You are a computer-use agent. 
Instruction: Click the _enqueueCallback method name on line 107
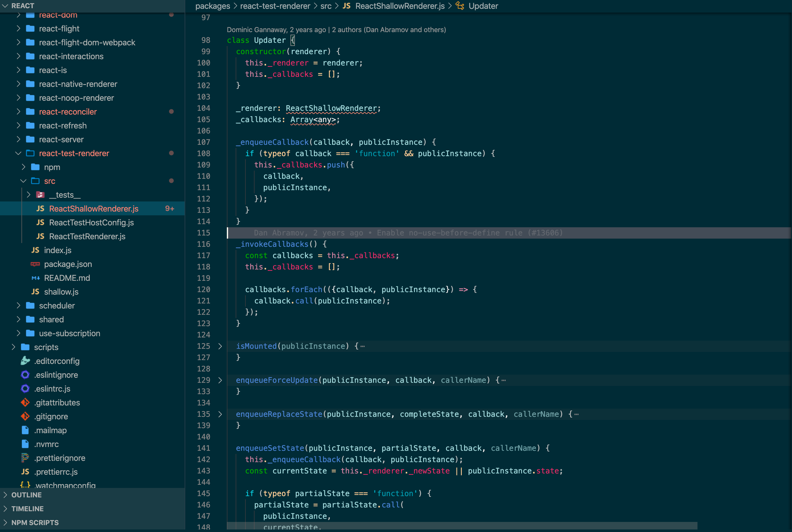(x=273, y=142)
